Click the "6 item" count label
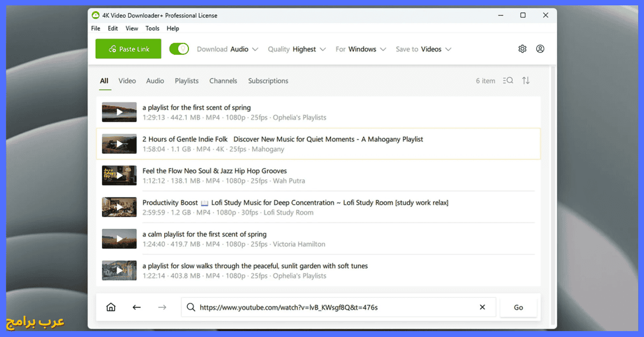The image size is (644, 337). coord(486,81)
